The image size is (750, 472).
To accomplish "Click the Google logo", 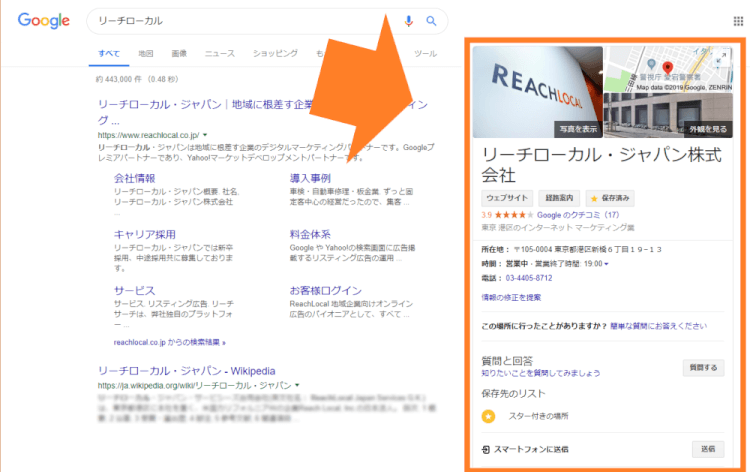I will (x=44, y=21).
